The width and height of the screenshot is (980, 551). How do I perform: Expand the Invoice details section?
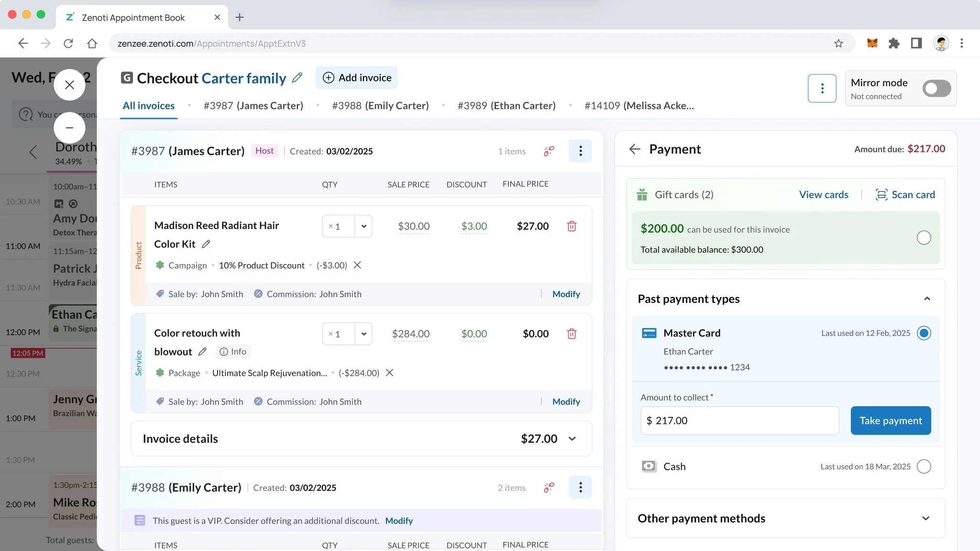pos(572,439)
